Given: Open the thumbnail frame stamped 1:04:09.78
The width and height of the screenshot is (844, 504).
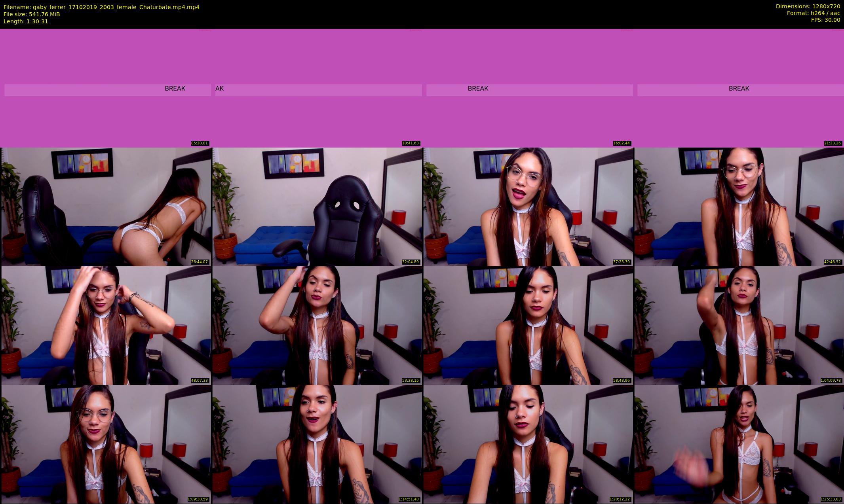Looking at the screenshot, I should (x=739, y=325).
